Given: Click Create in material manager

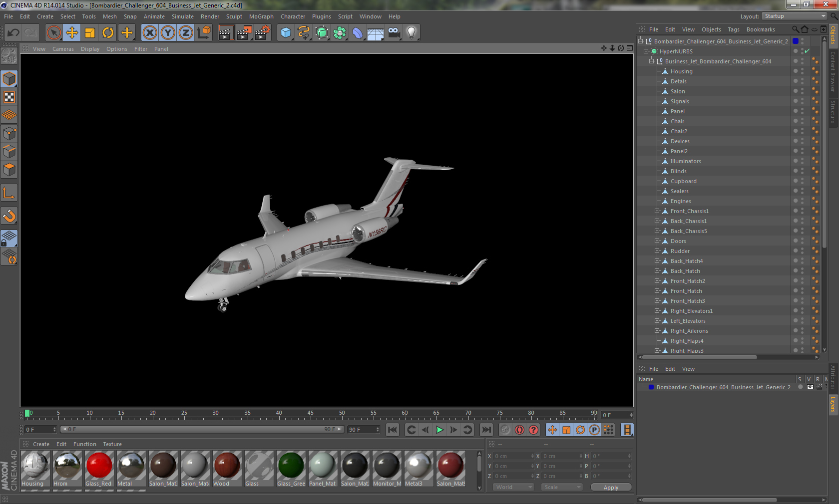Looking at the screenshot, I should pyautogui.click(x=41, y=444).
